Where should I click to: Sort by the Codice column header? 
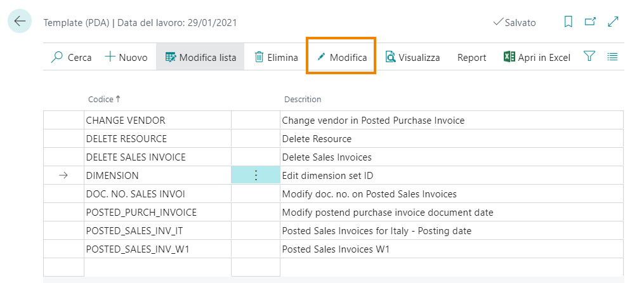pyautogui.click(x=100, y=99)
